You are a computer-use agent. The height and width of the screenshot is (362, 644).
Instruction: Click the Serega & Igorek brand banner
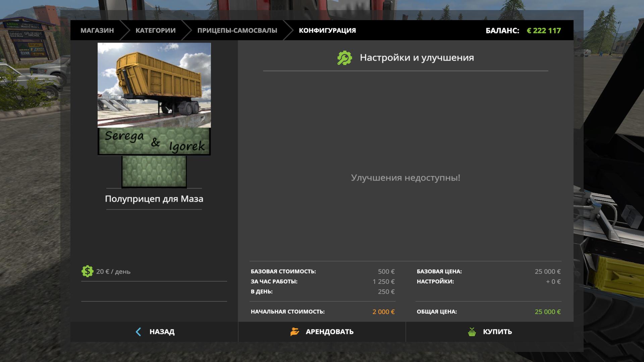154,141
